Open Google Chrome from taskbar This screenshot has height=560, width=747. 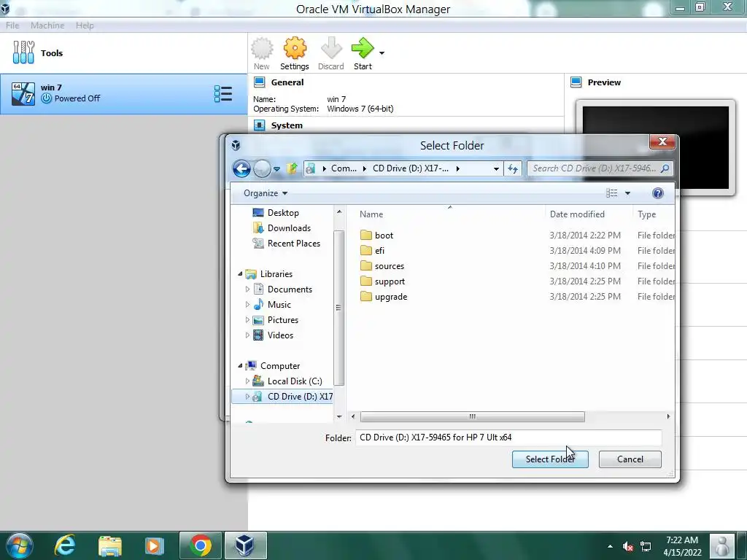click(201, 545)
